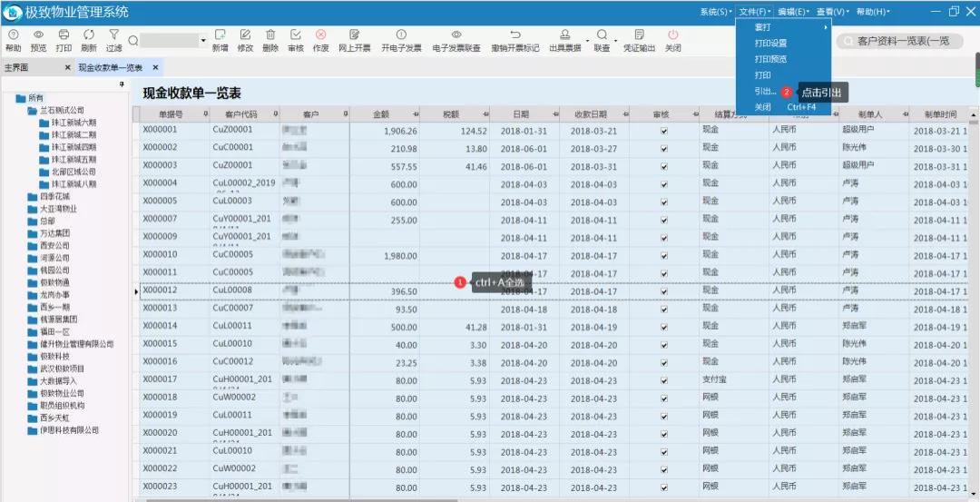Click the magnifier search icon beside search box
The width and height of the screenshot is (980, 502).
tap(133, 41)
